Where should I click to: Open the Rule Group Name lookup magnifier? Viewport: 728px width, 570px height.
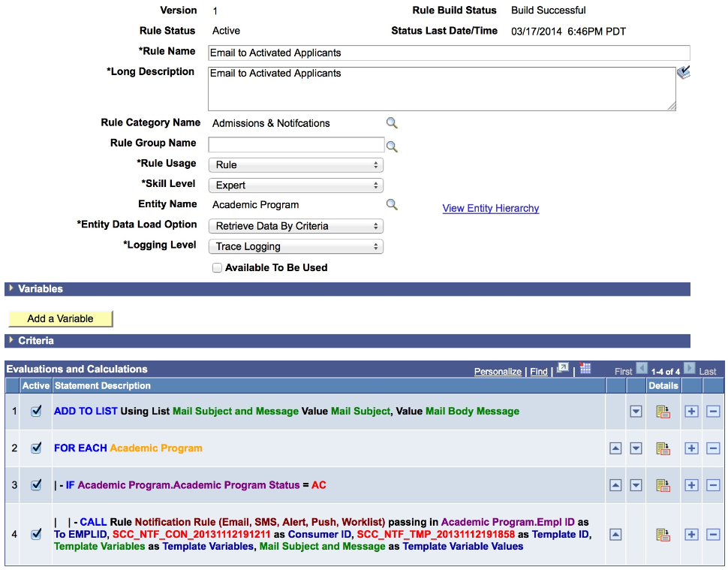(391, 146)
